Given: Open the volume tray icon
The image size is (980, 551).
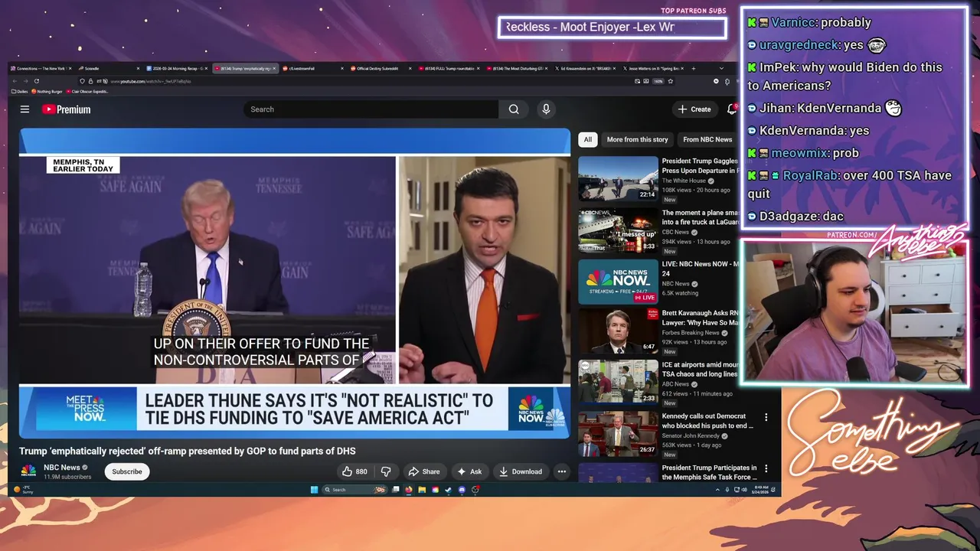Looking at the screenshot, I should pos(744,490).
